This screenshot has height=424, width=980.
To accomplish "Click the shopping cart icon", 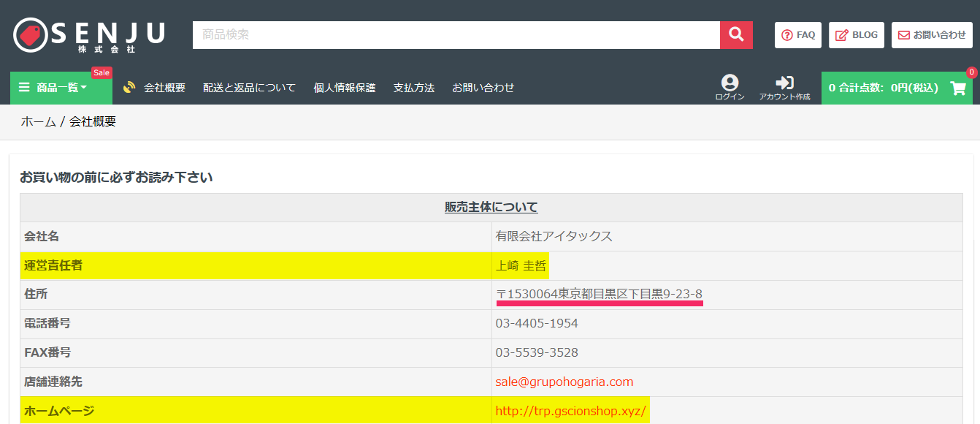I will click(958, 88).
